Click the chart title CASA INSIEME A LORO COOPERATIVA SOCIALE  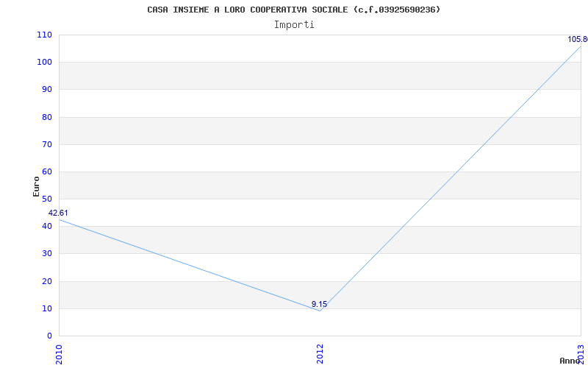point(293,10)
